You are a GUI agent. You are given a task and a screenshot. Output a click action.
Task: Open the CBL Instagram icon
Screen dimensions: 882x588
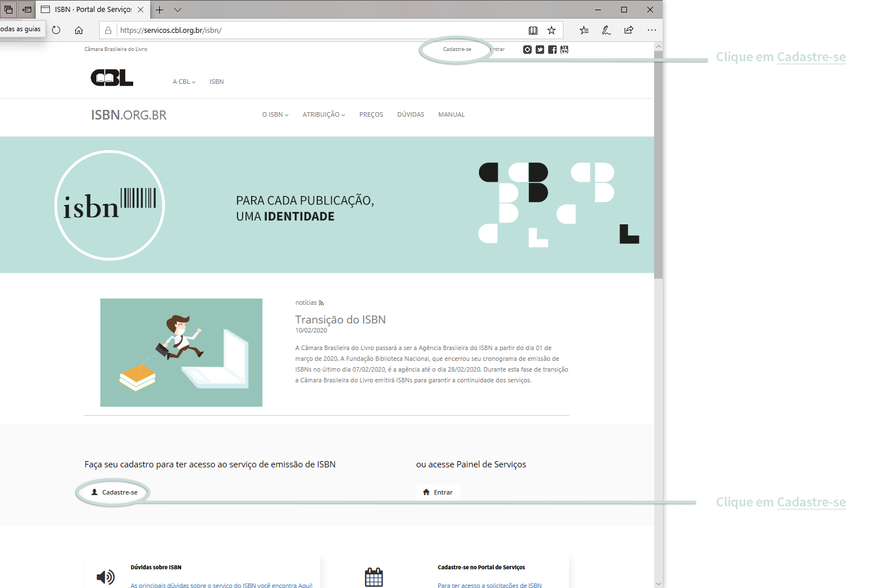pyautogui.click(x=527, y=49)
